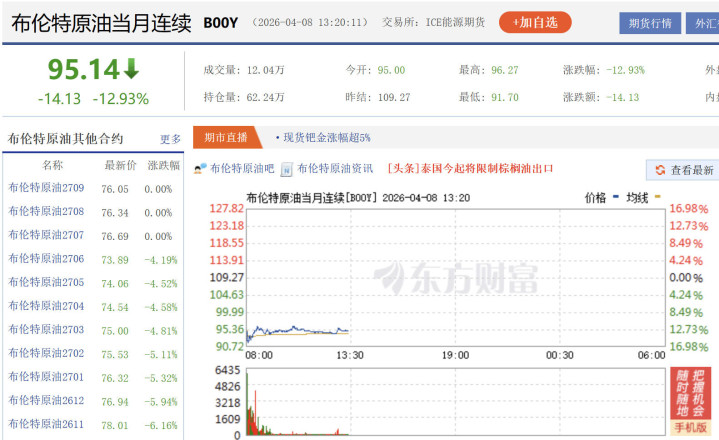The width and height of the screenshot is (719, 440).
Task: Click the 19:00 time axis label
Action: [455, 356]
